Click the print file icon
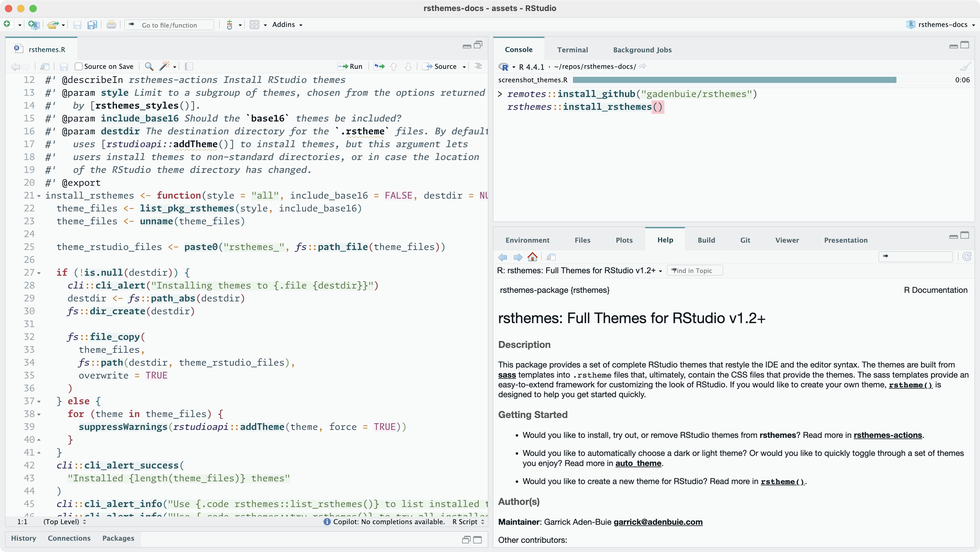 click(x=111, y=25)
